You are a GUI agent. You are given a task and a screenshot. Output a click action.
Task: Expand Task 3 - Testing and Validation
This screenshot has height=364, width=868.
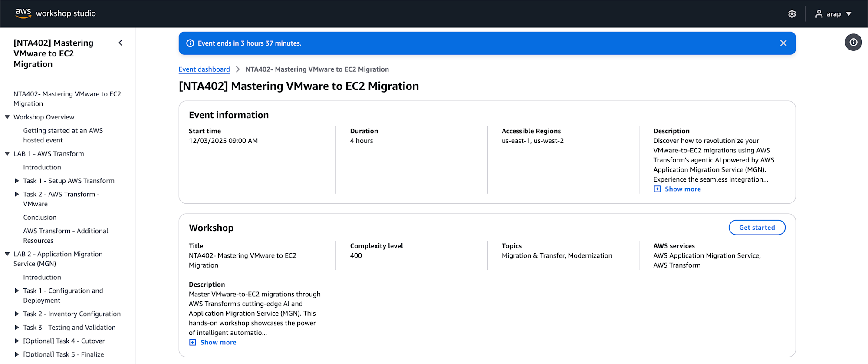click(17, 328)
